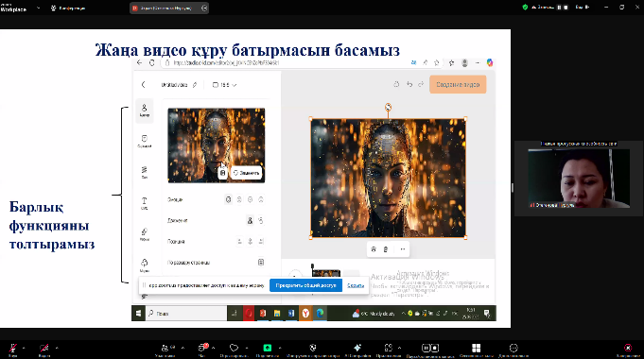Expand share screen options caret

point(280,348)
